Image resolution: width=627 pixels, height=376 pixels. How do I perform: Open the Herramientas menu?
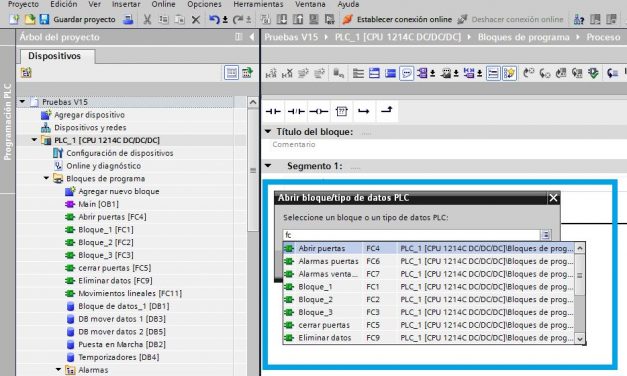258,4
